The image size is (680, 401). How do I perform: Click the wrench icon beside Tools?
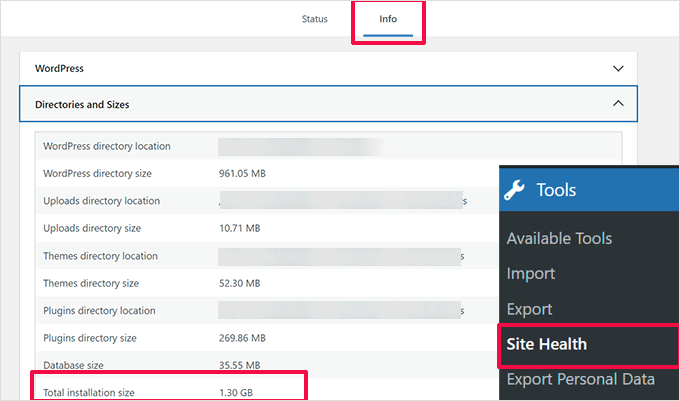[514, 190]
